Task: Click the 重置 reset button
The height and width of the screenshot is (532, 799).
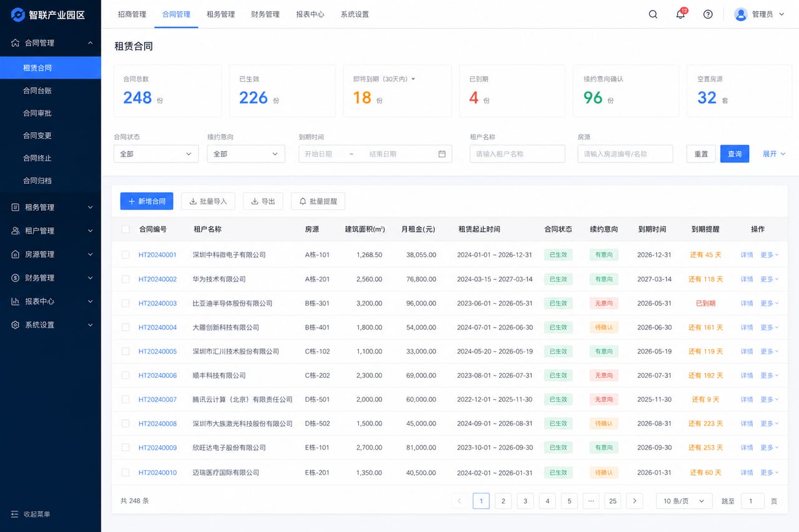Action: pos(701,154)
